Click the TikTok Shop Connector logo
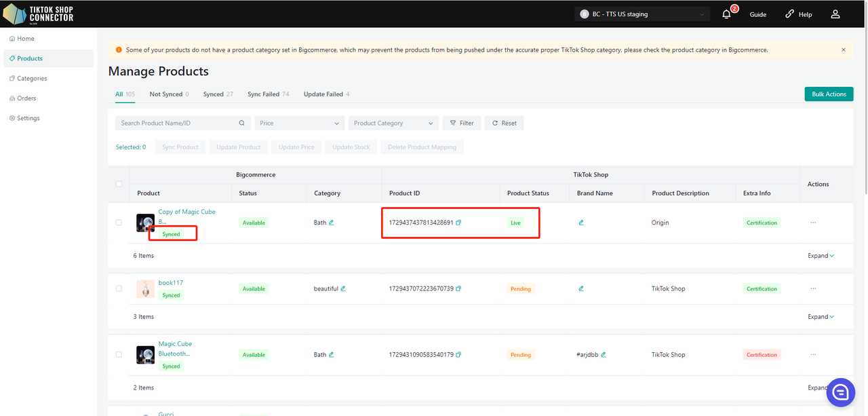Viewport: 868px width, 416px height. click(38, 14)
